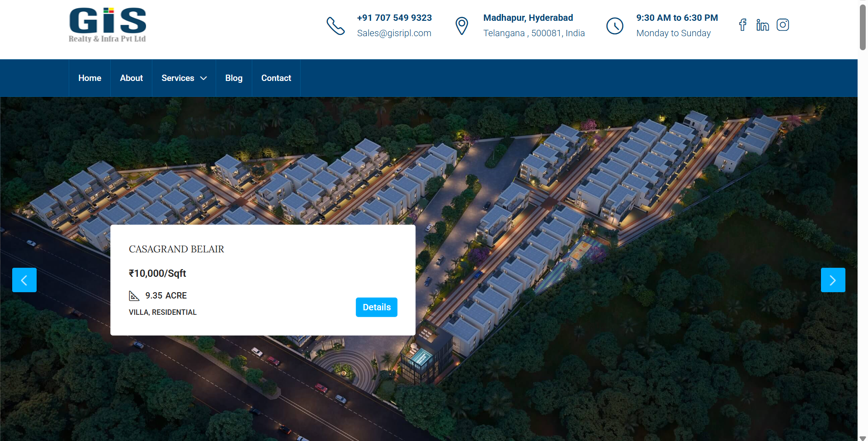The width and height of the screenshot is (868, 441).
Task: Open the Instagram social icon
Action: tap(783, 25)
